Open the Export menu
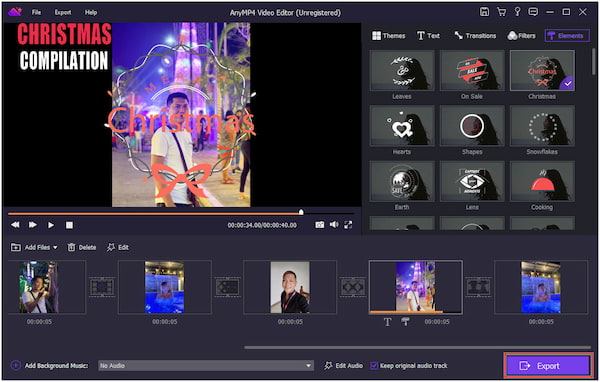The height and width of the screenshot is (382, 600). 63,12
